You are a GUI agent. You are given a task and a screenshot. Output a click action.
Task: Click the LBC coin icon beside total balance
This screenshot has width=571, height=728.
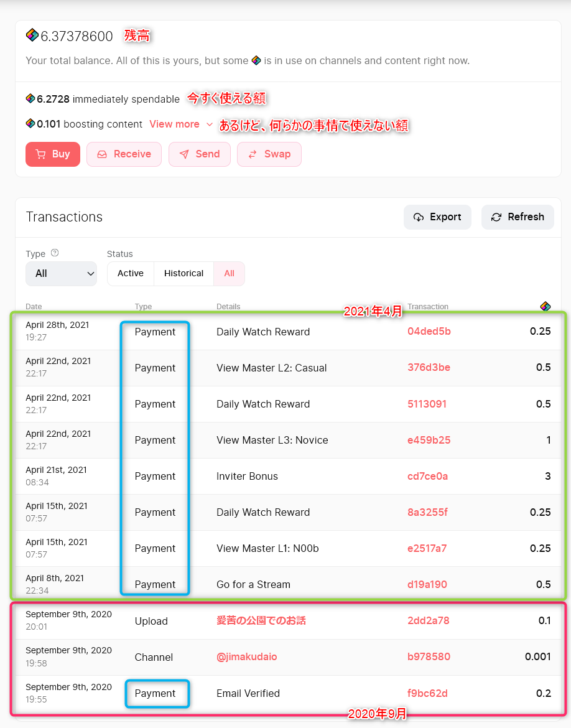click(x=32, y=35)
